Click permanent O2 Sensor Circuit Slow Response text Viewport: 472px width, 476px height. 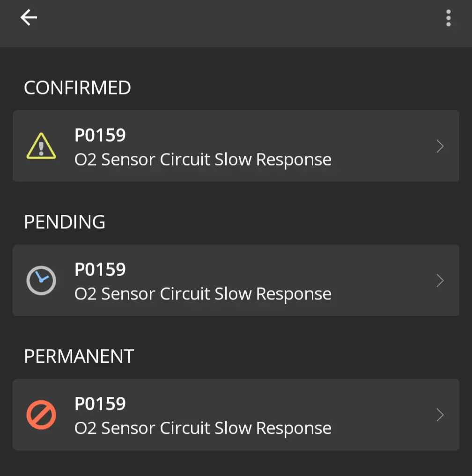tap(203, 428)
